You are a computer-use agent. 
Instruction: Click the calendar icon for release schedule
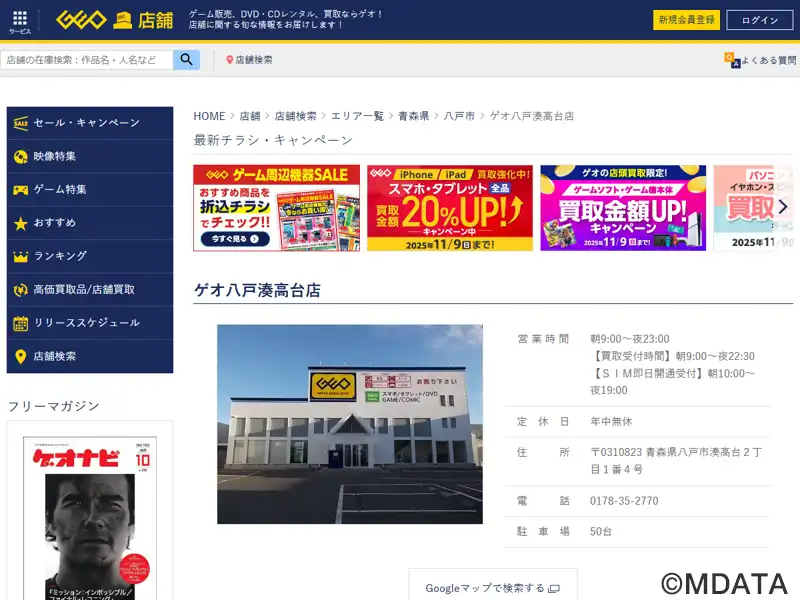pos(20,323)
